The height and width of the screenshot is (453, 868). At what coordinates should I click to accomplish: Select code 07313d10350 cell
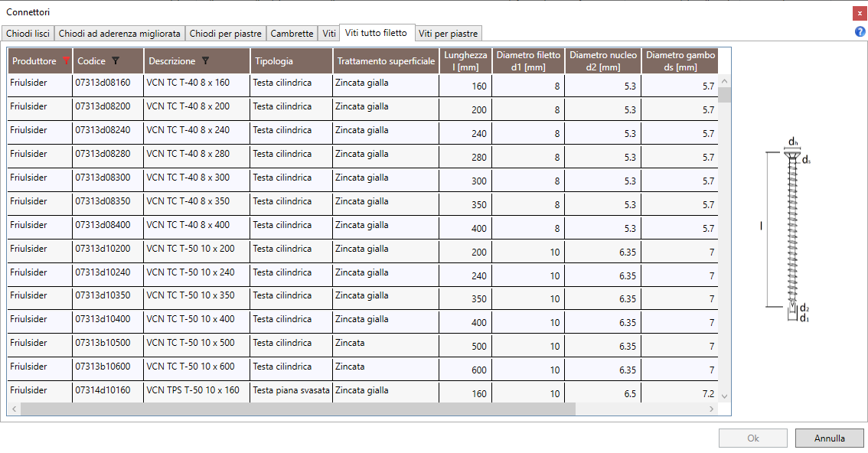click(x=107, y=298)
